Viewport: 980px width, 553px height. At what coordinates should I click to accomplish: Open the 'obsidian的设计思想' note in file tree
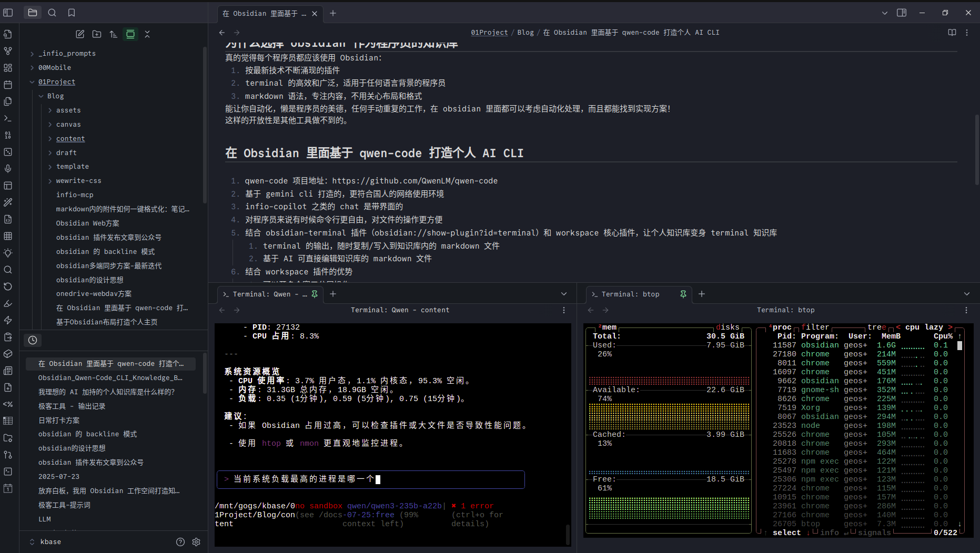pos(89,280)
